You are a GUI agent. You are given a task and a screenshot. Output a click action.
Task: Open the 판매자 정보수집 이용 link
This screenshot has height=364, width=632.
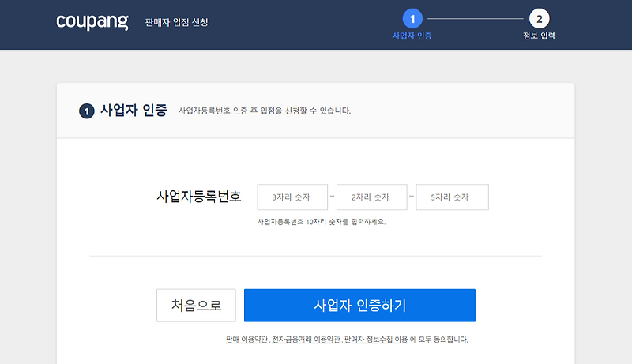click(376, 340)
